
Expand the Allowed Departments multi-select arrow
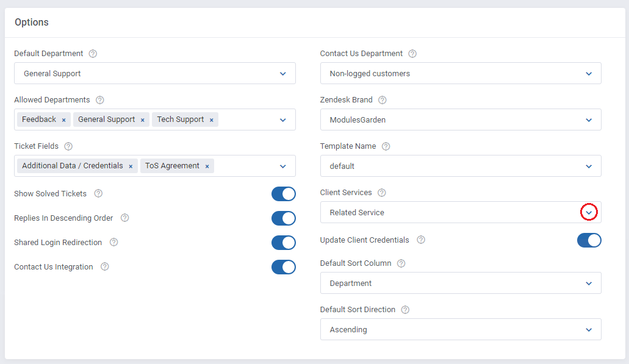click(x=283, y=120)
